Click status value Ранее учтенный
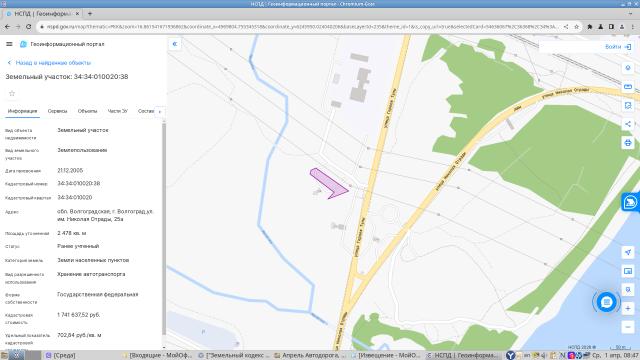The width and height of the screenshot is (640, 360). click(x=78, y=246)
